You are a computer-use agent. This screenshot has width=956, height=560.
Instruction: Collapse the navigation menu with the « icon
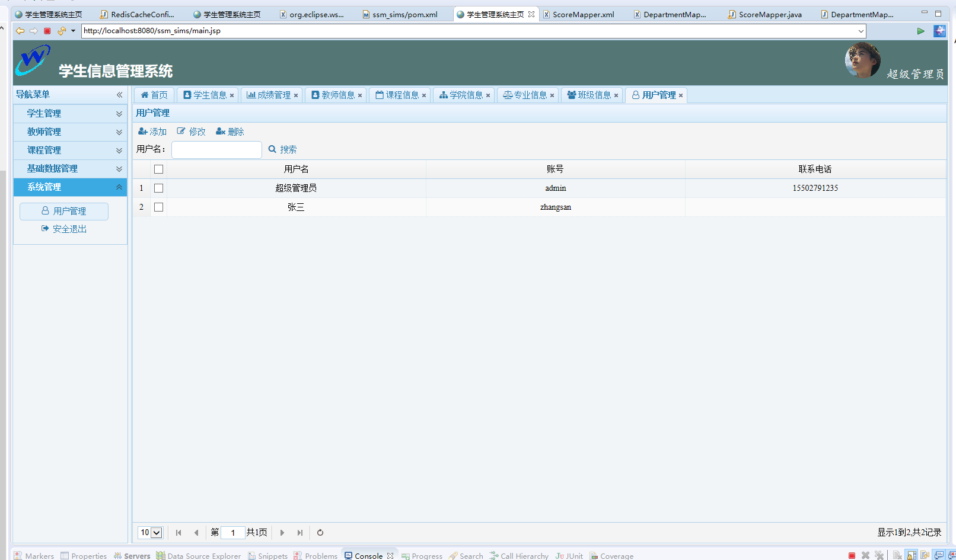point(119,94)
